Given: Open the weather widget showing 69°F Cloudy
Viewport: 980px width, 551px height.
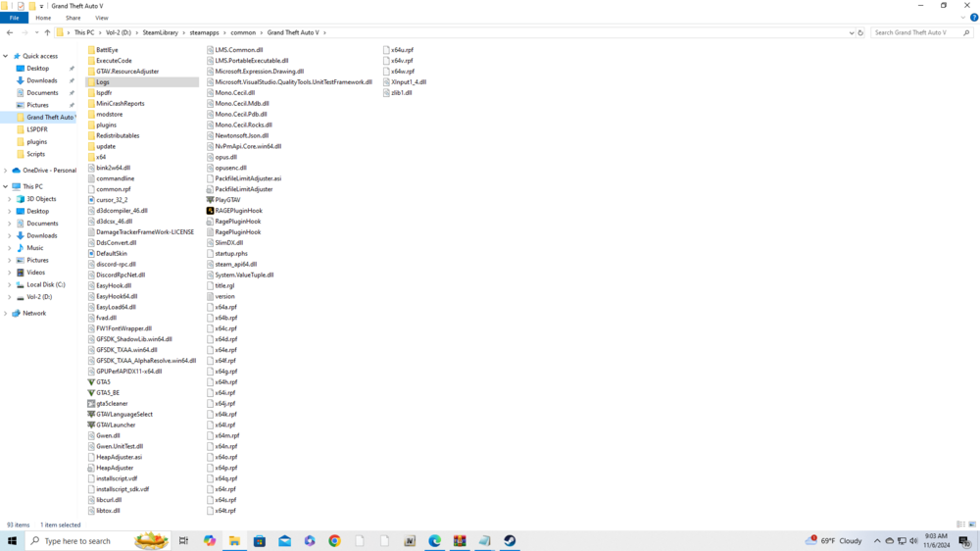Looking at the screenshot, I should 834,541.
